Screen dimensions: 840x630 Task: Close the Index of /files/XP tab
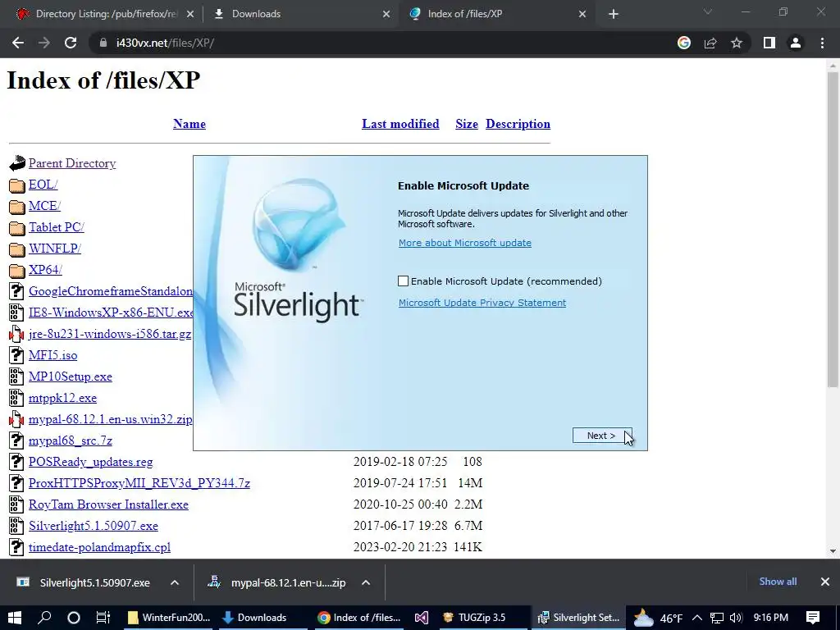[582, 15]
